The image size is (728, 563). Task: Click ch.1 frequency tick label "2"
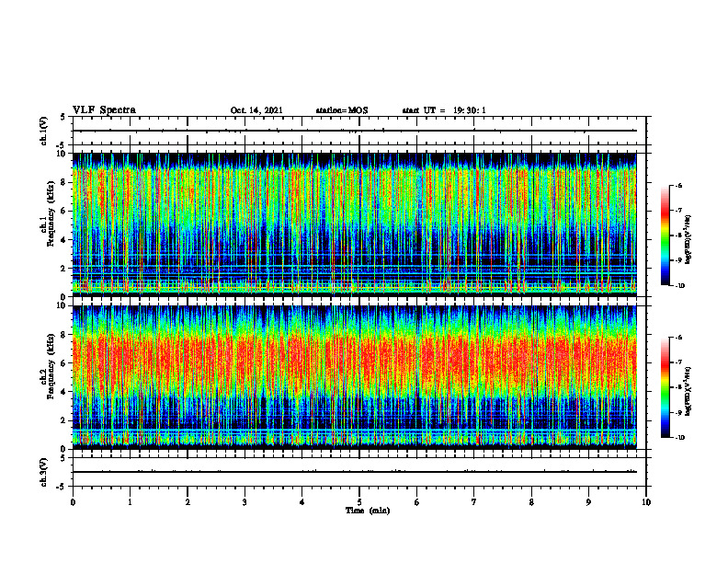click(x=64, y=268)
